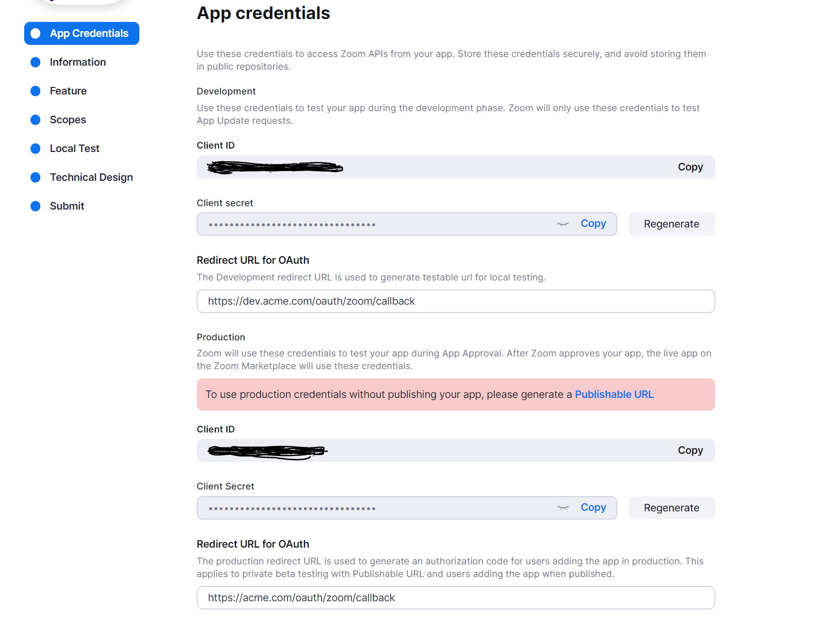Navigate to the Technical Design step
Image resolution: width=840 pixels, height=630 pixels.
coord(91,177)
